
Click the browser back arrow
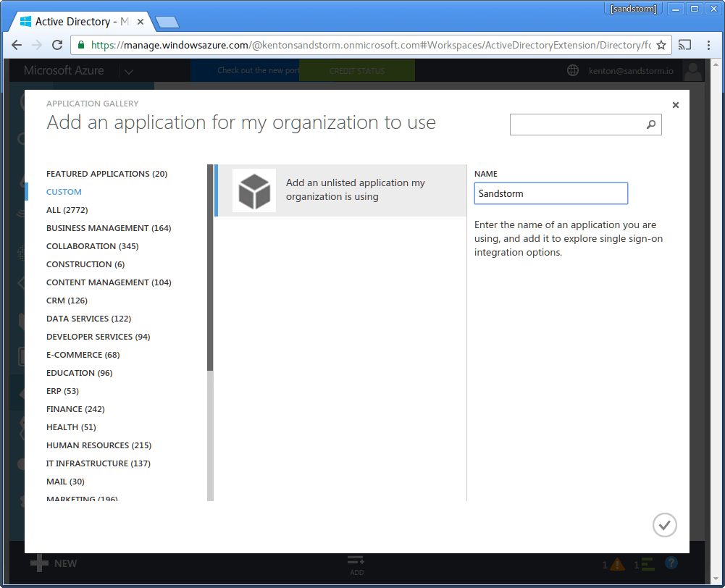click(x=17, y=45)
